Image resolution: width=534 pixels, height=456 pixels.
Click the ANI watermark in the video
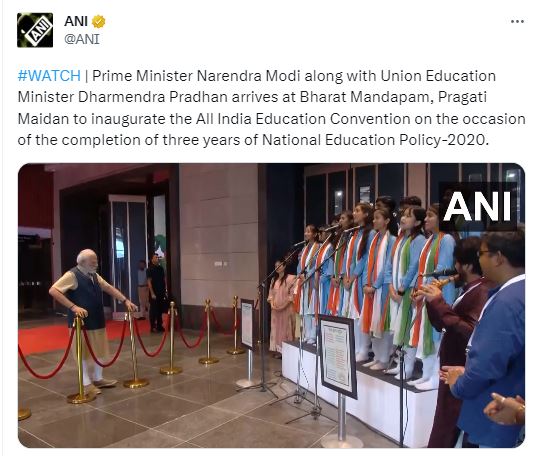tap(477, 207)
